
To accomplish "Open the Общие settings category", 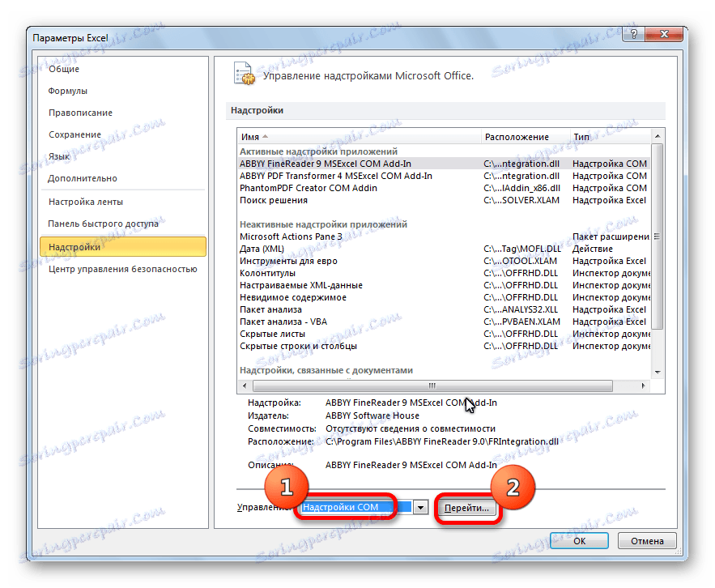I will coord(64,69).
